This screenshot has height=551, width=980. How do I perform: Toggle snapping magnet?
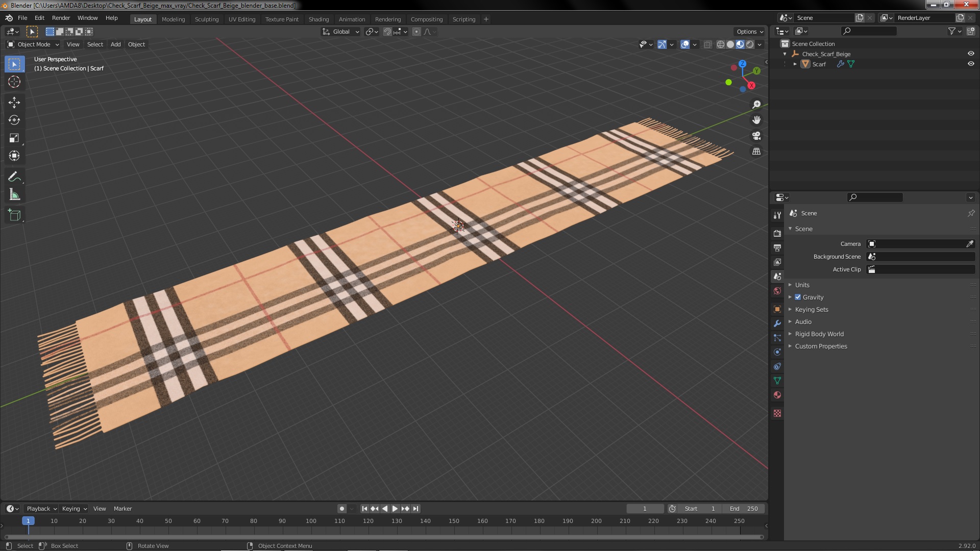387,32
